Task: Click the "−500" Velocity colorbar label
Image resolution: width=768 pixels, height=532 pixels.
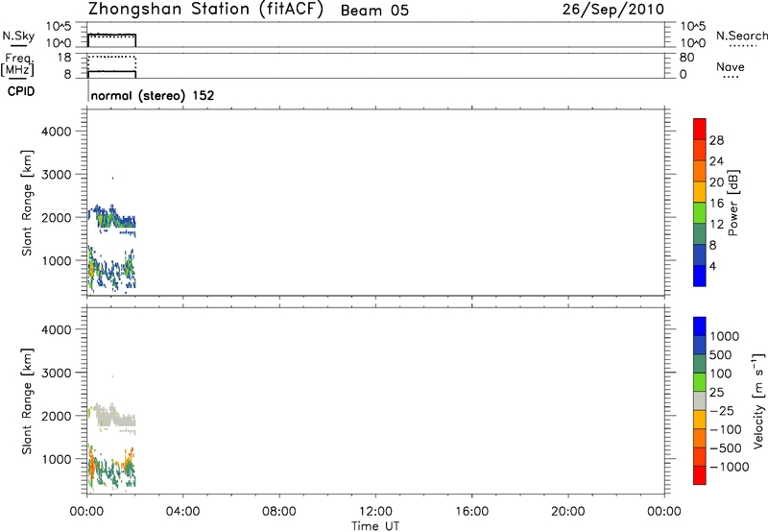Action: click(725, 447)
